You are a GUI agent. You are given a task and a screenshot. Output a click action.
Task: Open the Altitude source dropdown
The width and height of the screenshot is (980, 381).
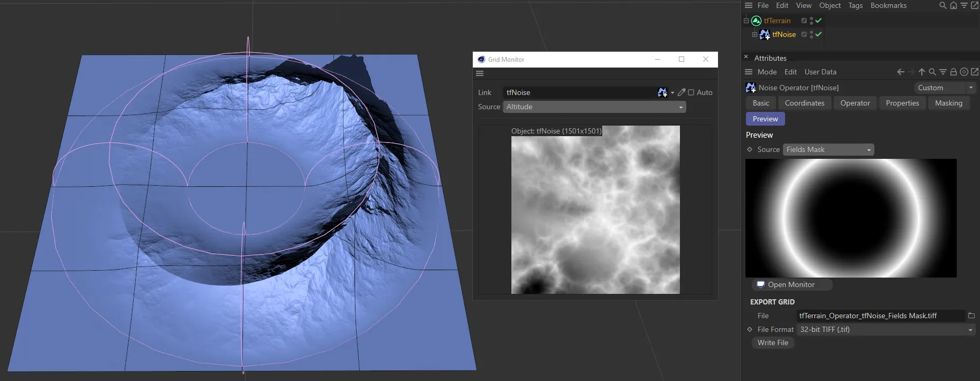click(x=594, y=107)
